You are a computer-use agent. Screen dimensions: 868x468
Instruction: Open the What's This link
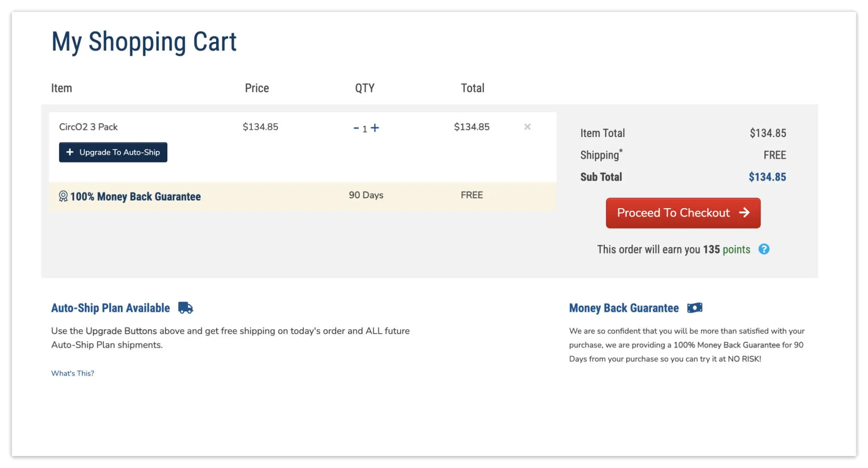pos(72,373)
